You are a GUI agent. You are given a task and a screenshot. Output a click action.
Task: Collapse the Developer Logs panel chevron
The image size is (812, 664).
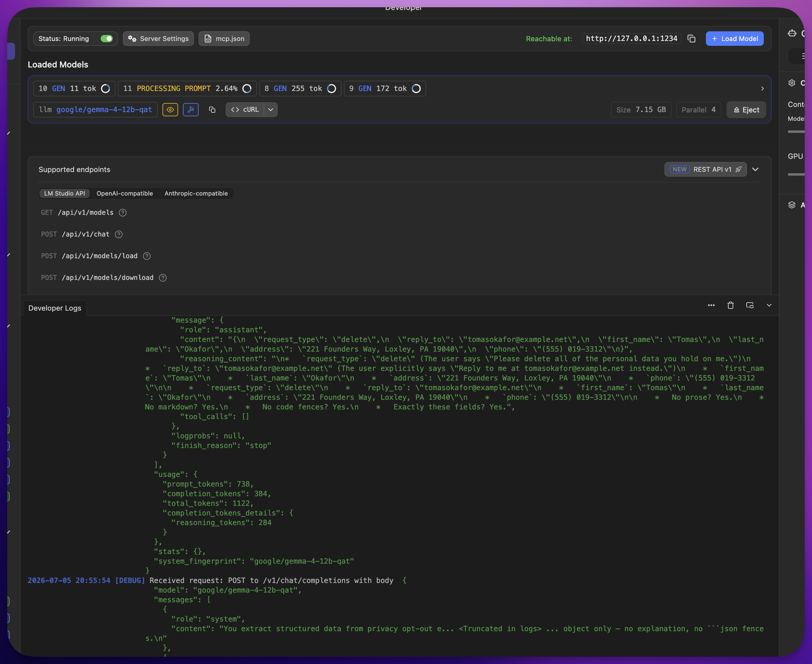pos(769,305)
